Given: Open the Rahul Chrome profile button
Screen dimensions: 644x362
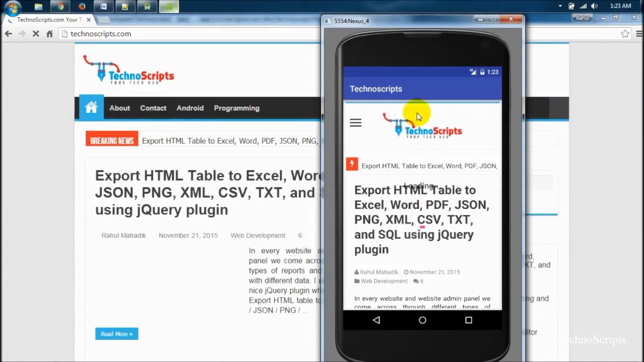Looking at the screenshot, I should 582,18.
